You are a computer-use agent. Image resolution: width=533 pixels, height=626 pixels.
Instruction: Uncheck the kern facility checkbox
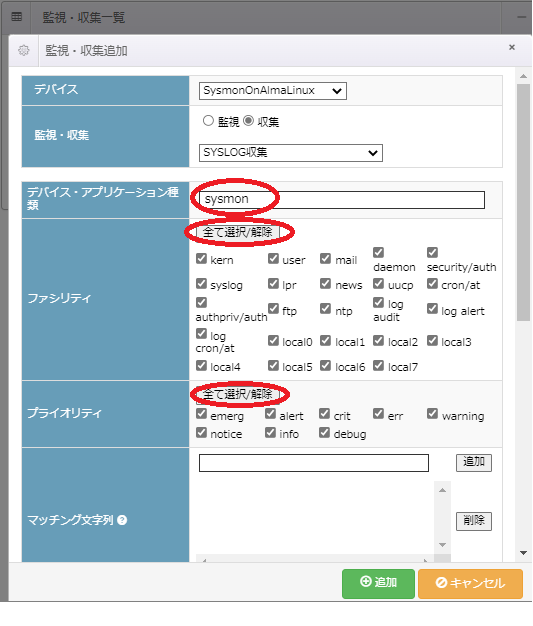[201, 259]
